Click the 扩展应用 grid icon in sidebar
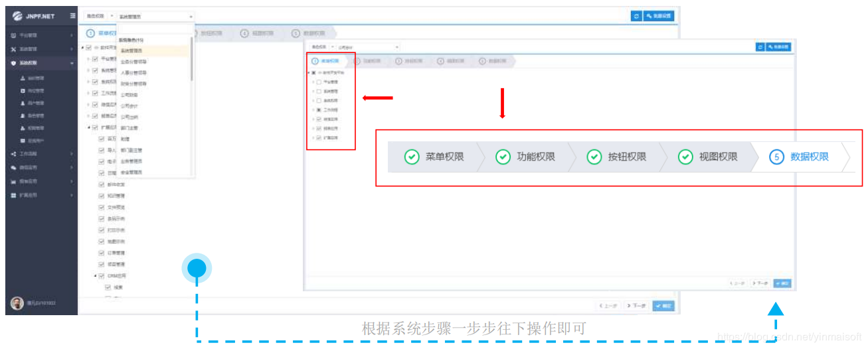The width and height of the screenshot is (868, 349). click(13, 196)
